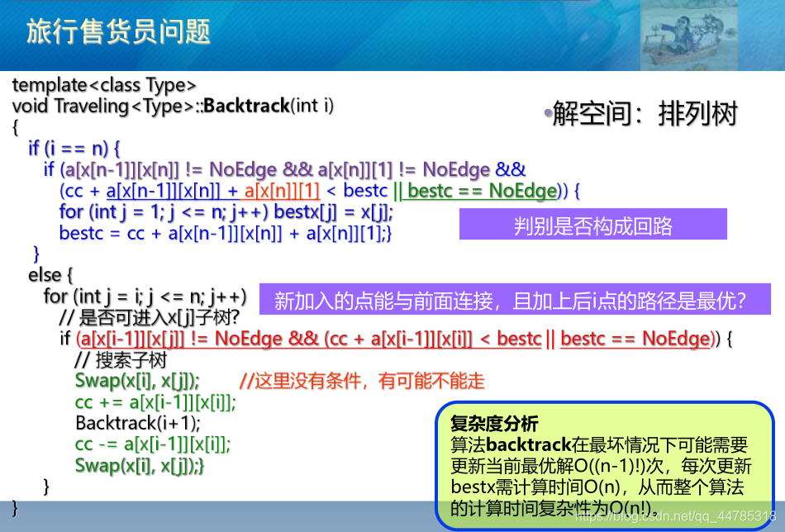The width and height of the screenshot is (785, 532).
Task: Select the line cc += a[x[i-1]][x[i]];
Action: pyautogui.click(x=155, y=402)
